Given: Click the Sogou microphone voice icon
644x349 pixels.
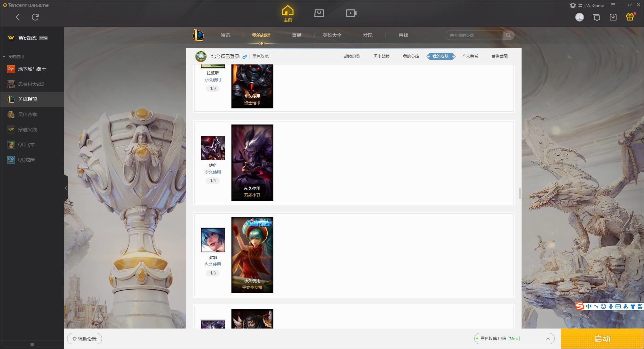Looking at the screenshot, I should [611, 306].
